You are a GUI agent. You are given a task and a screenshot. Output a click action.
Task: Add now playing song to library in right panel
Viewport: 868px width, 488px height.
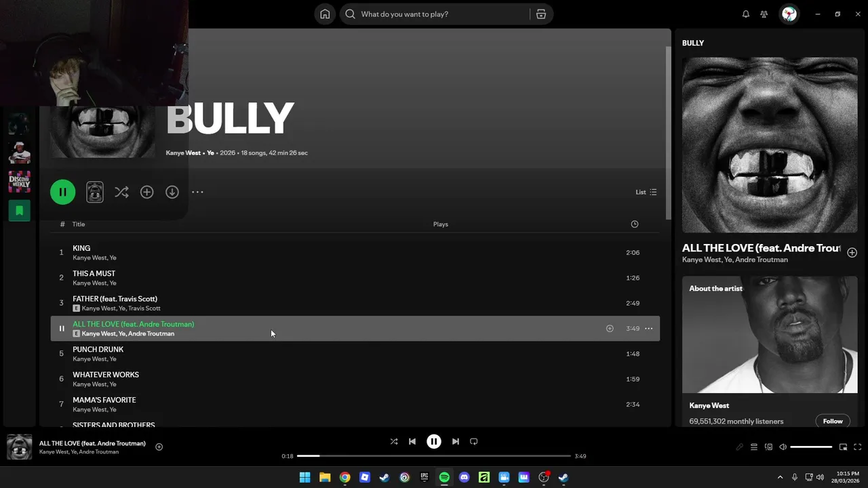tap(852, 253)
